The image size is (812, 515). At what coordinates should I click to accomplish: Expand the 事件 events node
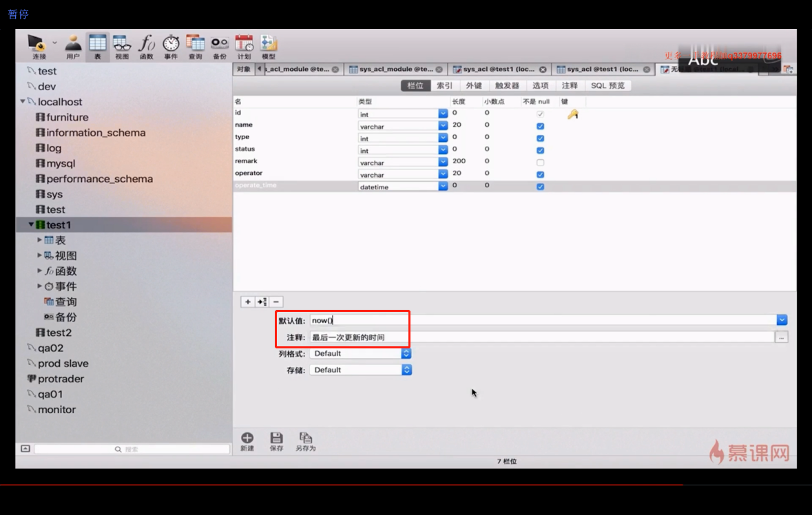click(39, 286)
